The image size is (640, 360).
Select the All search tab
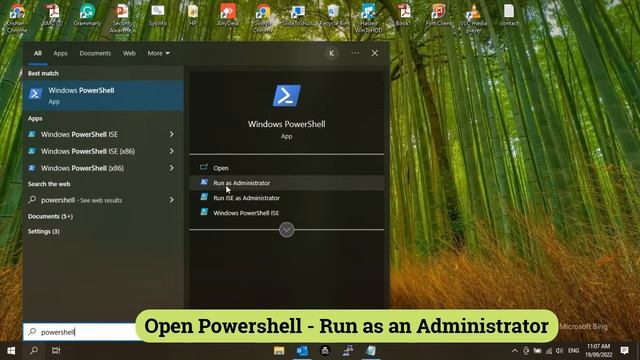click(x=38, y=53)
